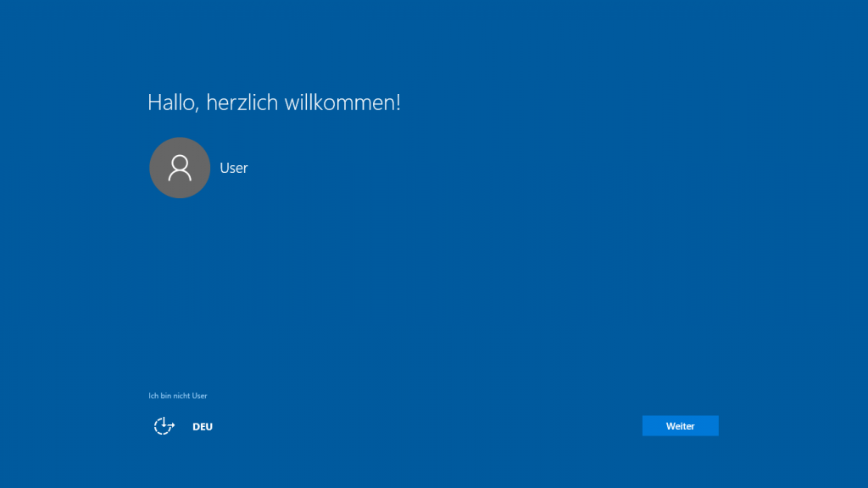Image resolution: width=868 pixels, height=488 pixels.
Task: Select the User account name label
Action: (234, 168)
